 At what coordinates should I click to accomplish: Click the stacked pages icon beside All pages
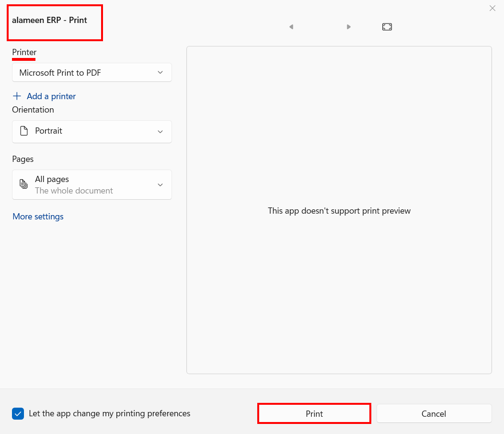(x=23, y=184)
